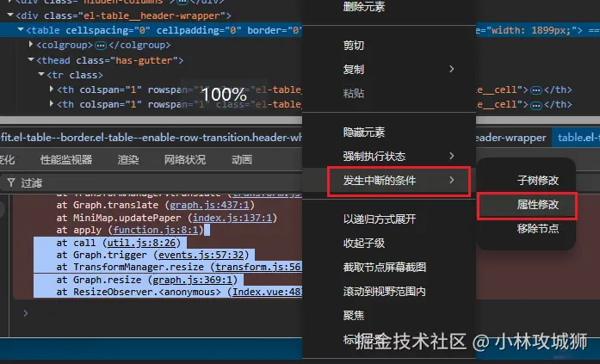Click ellipsis badge in first th row
Image resolution: width=600 pixels, height=364 pixels.
[536, 90]
